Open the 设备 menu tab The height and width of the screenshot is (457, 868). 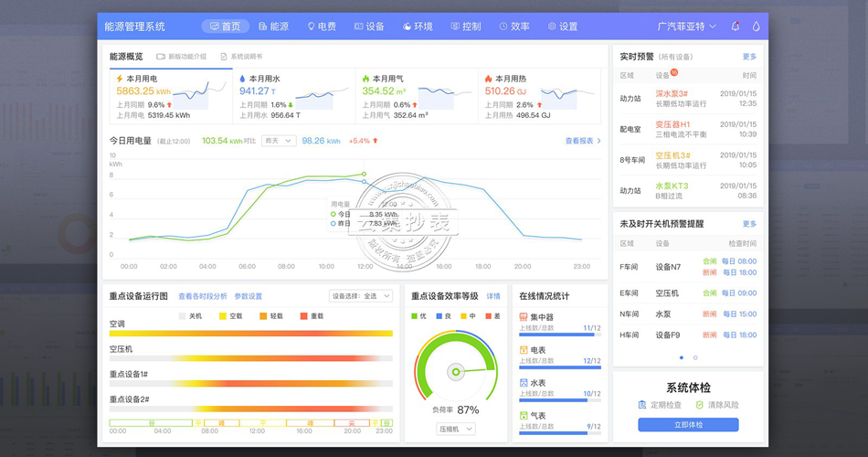(x=369, y=27)
